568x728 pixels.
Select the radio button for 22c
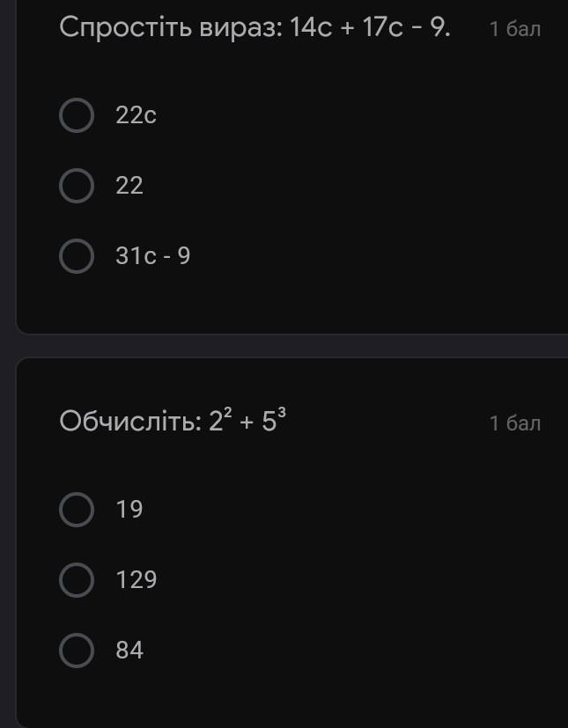[77, 115]
